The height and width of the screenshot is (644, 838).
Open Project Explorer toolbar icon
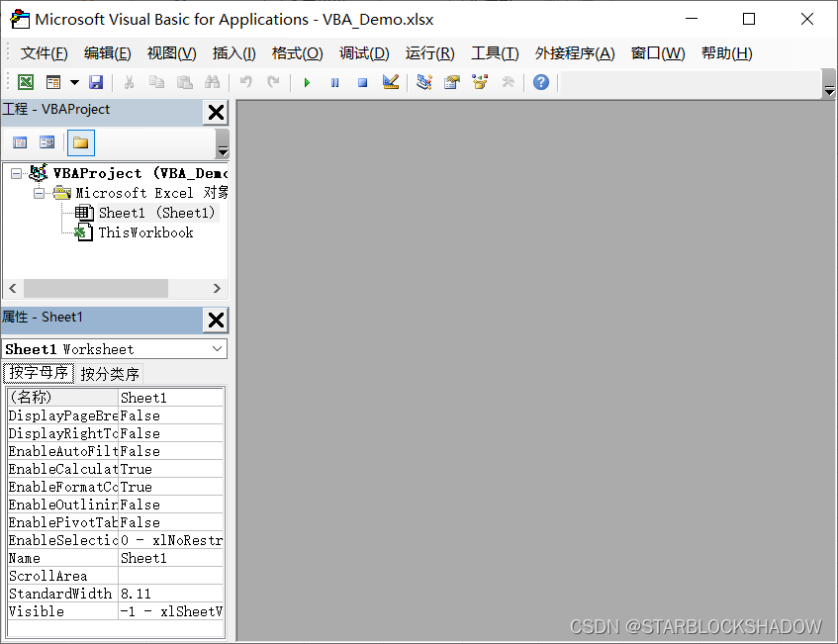coord(424,82)
